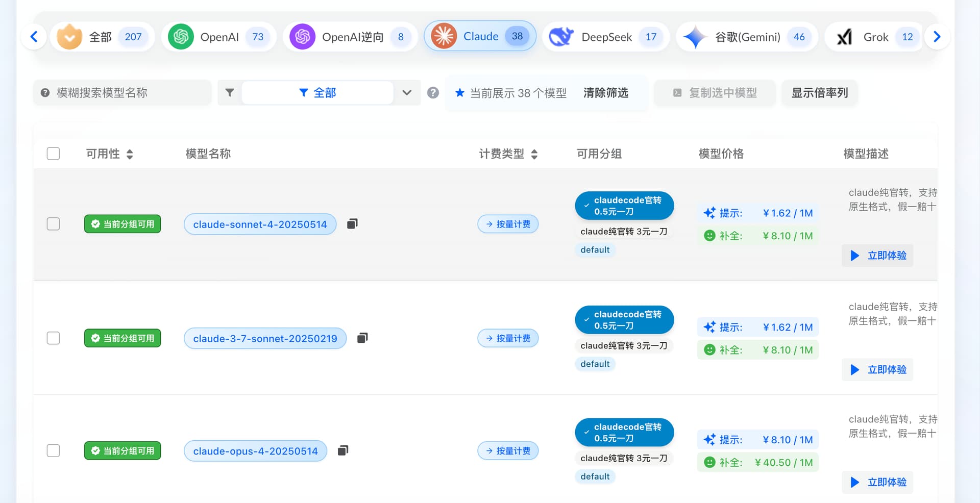Image resolution: width=980 pixels, height=503 pixels.
Task: Click 立即体验 for claude-3-7-sonnet-20250219
Action: point(877,370)
